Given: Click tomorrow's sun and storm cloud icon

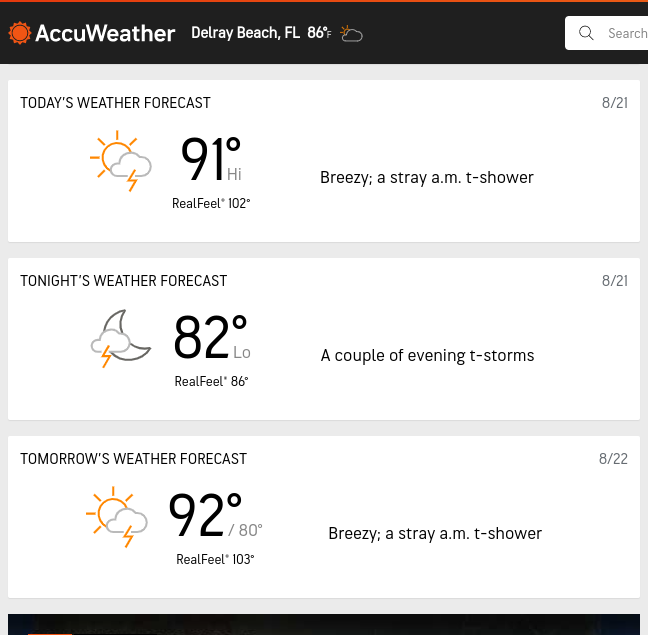Looking at the screenshot, I should click(x=117, y=517).
